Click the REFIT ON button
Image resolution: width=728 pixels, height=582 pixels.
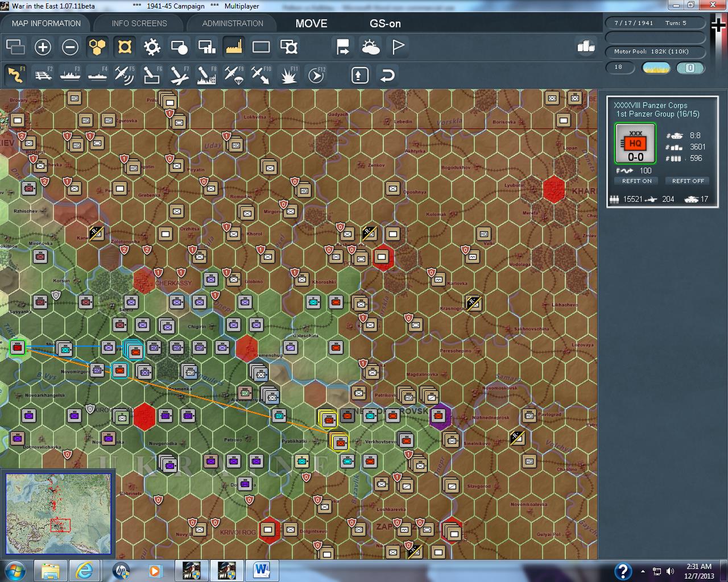click(x=636, y=181)
